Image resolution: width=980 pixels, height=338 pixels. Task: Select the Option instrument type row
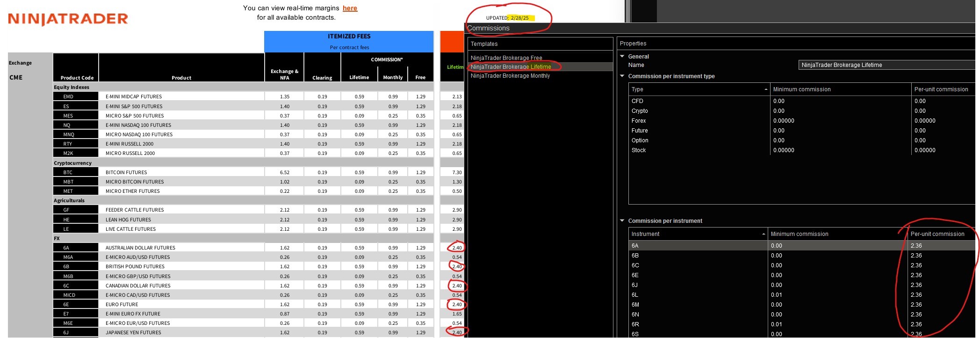pos(802,140)
